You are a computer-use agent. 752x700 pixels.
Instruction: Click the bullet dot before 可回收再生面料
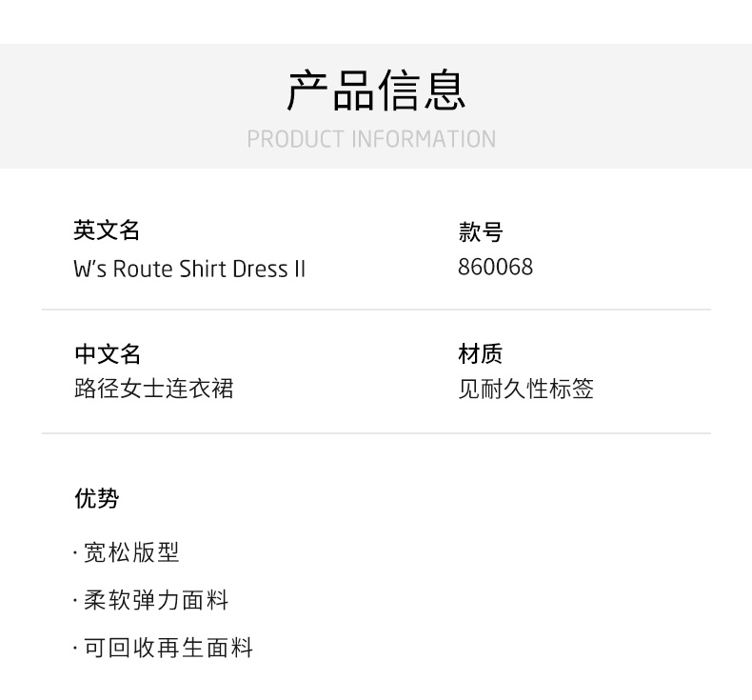click(x=75, y=650)
